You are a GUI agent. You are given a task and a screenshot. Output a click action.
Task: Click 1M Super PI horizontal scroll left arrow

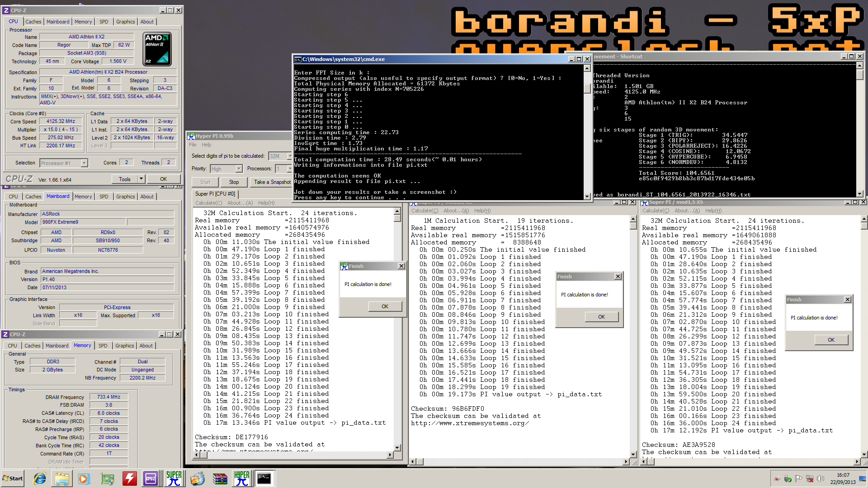pyautogui.click(x=413, y=462)
